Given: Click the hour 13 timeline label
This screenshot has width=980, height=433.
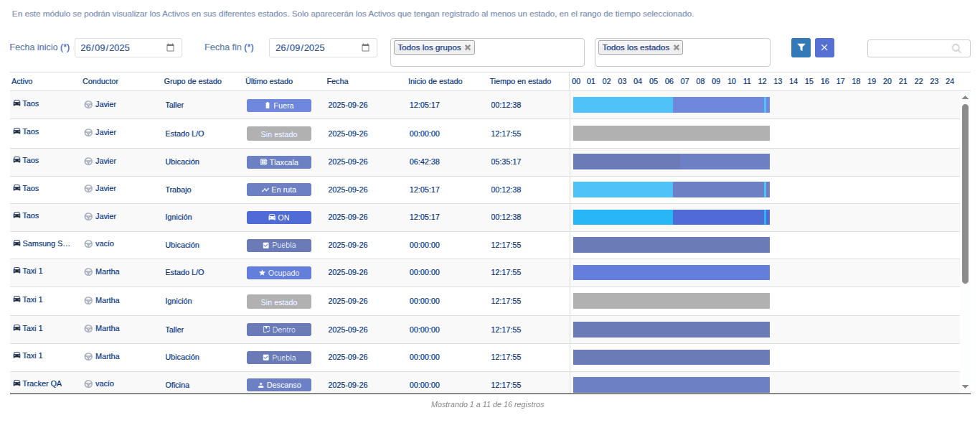Looking at the screenshot, I should (x=778, y=81).
